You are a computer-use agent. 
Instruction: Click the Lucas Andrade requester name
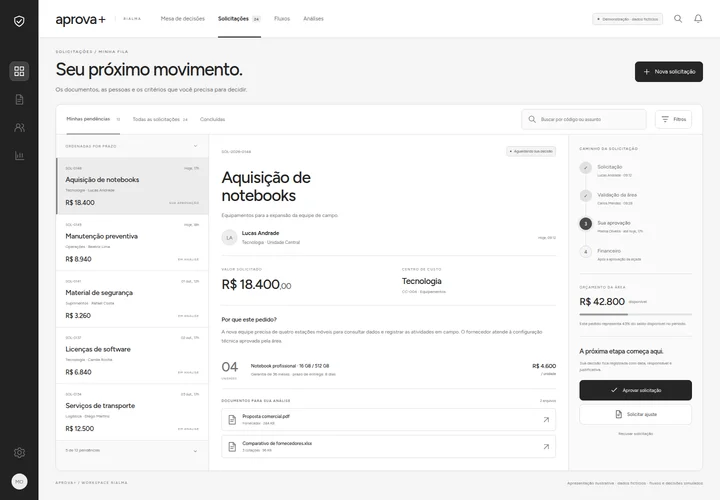pos(260,233)
